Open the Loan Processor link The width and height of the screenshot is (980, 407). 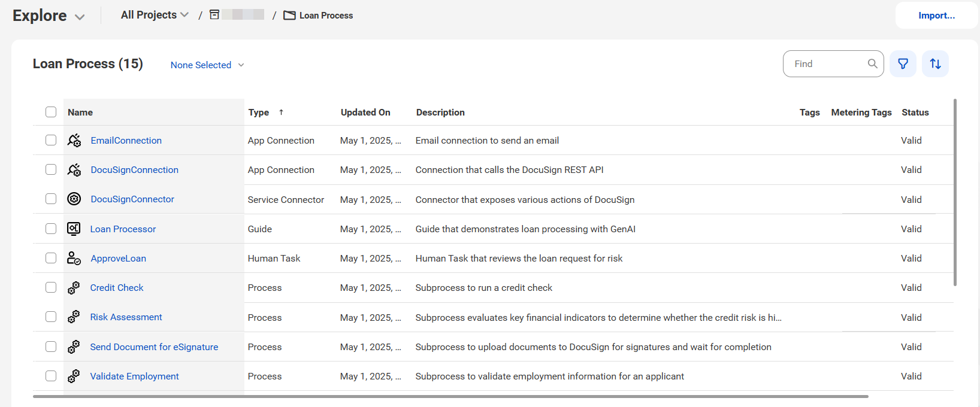click(x=123, y=229)
